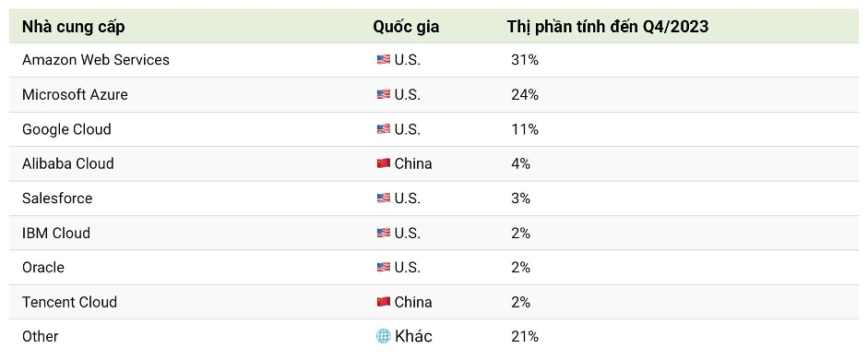Select the Amazon Web Services provider name
868x361 pixels.
(96, 60)
